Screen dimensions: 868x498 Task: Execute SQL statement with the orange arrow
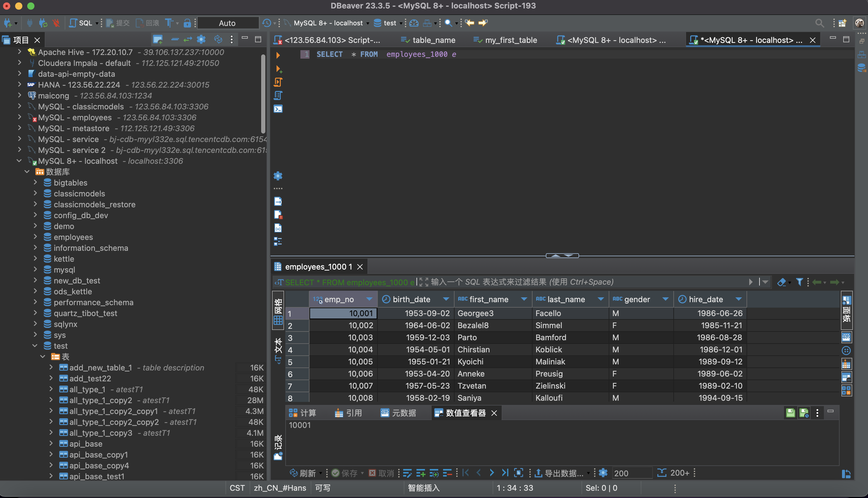click(x=278, y=55)
